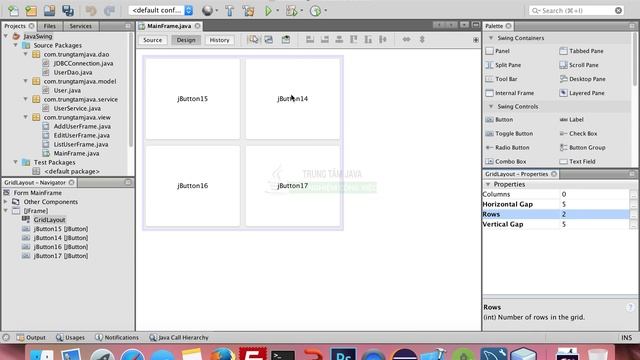This screenshot has height=360, width=640.
Task: Collapse the Source Packages node
Action: (x=16, y=45)
